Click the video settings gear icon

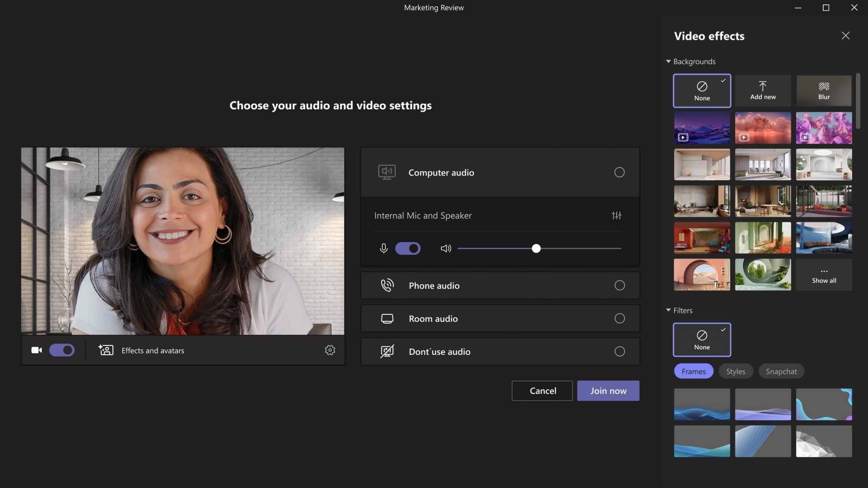(330, 350)
